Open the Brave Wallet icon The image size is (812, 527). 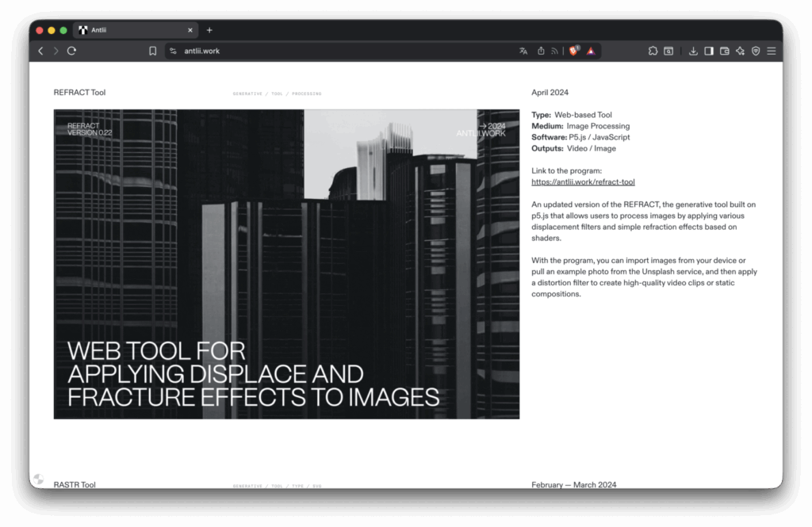tap(724, 51)
